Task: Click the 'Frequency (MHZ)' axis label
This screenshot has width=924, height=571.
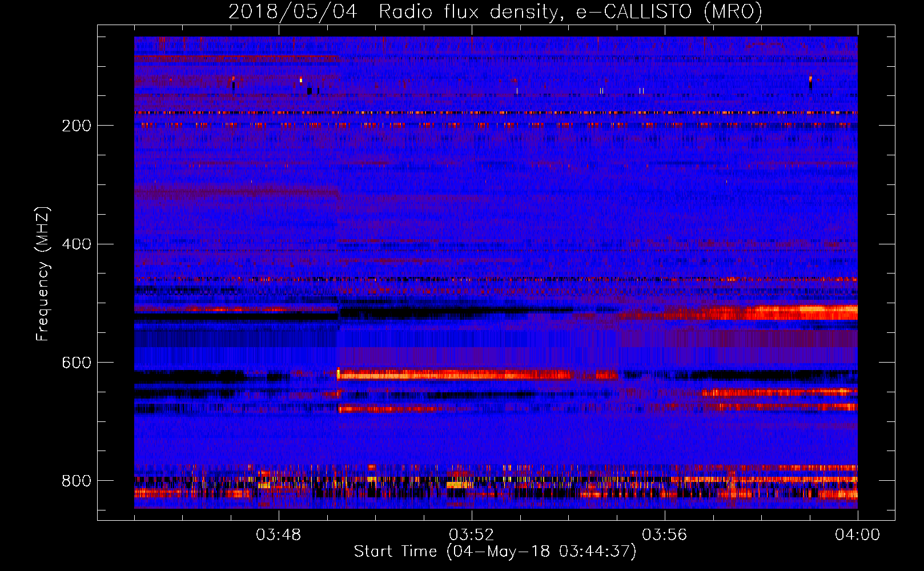Action: 42,274
